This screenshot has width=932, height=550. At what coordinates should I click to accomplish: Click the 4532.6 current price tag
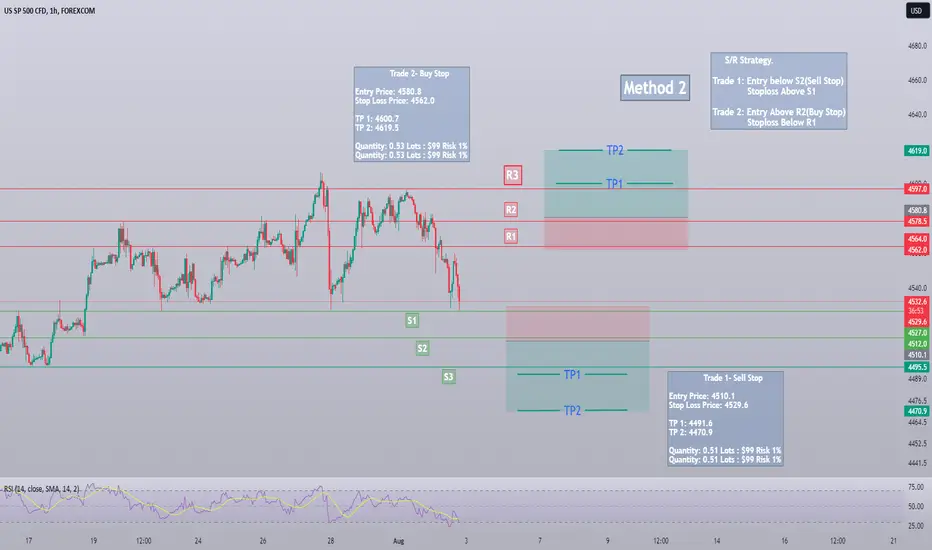point(917,302)
